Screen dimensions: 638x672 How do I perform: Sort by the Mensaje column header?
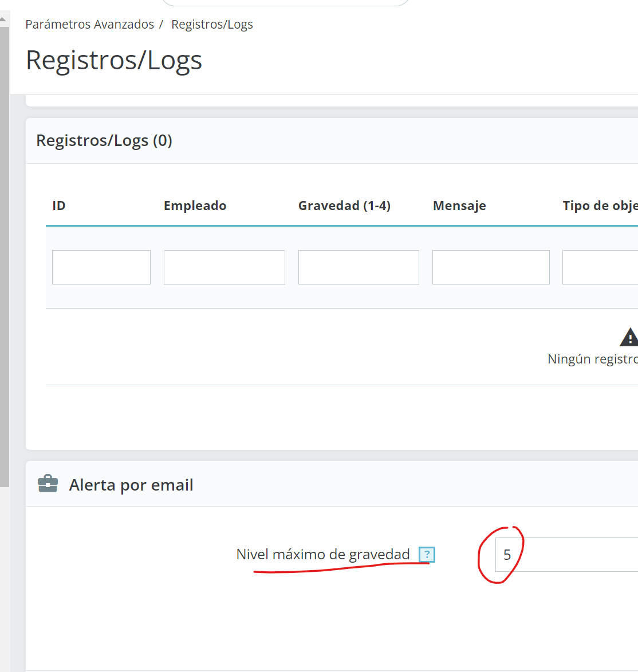pyautogui.click(x=459, y=205)
